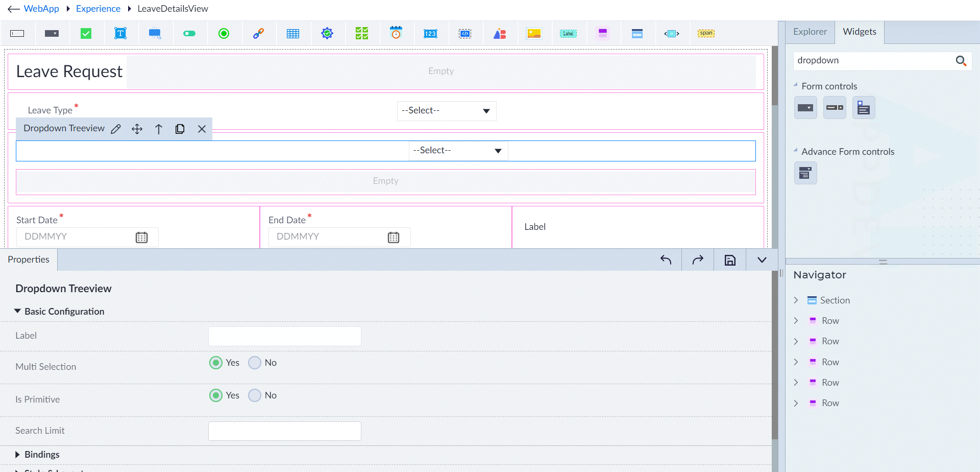980x472 pixels.
Task: Pick the dropdown widget under Form controls
Action: click(x=805, y=108)
